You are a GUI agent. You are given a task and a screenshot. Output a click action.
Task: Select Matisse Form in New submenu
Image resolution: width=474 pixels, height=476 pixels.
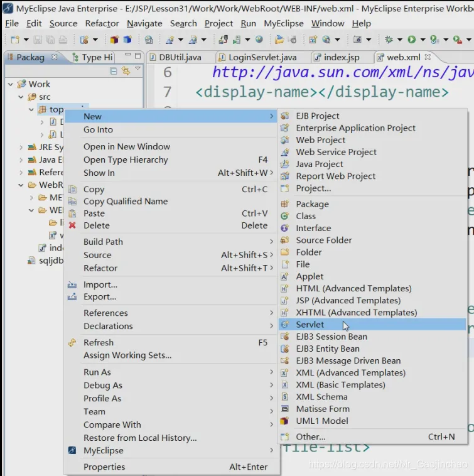(x=372, y=409)
